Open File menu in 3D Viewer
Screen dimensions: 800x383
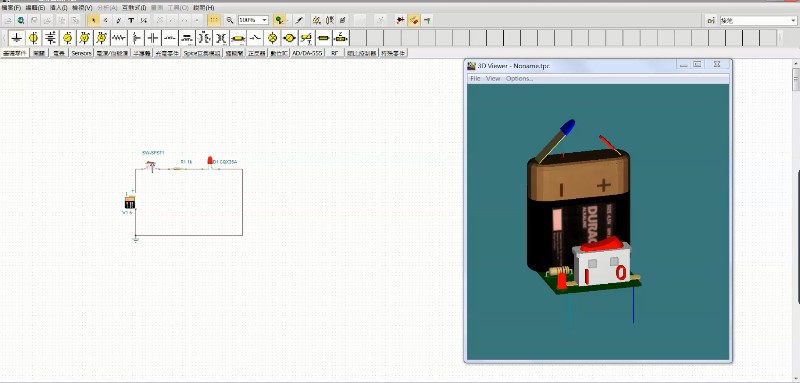475,79
